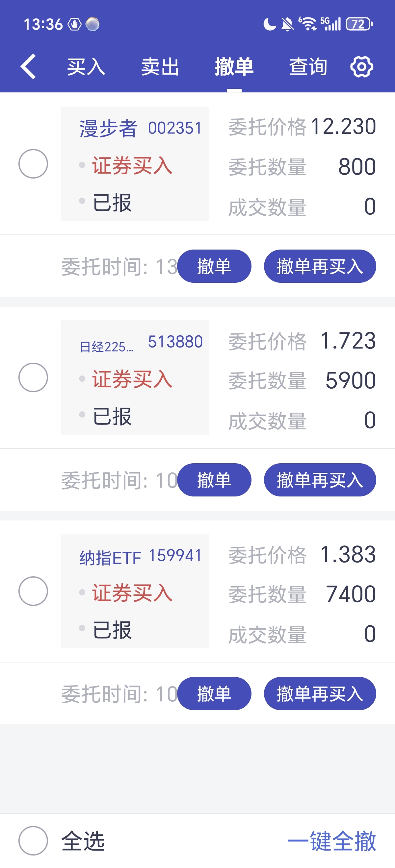Viewport: 395px width, 868px height.
Task: Tap the Wi-Fi status icon
Action: [308, 24]
